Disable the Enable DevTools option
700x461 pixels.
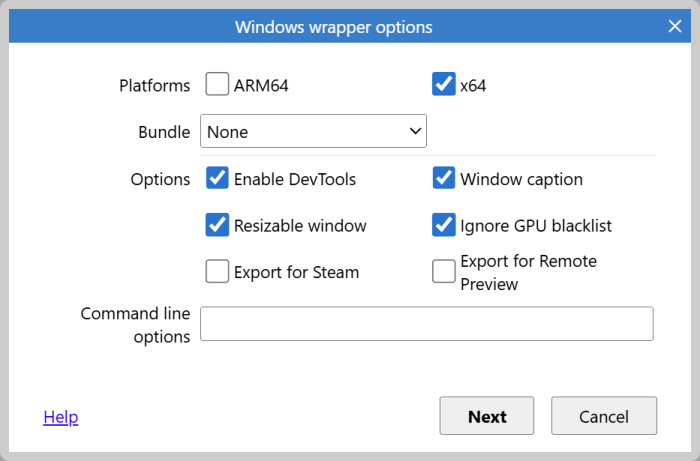[x=217, y=178]
